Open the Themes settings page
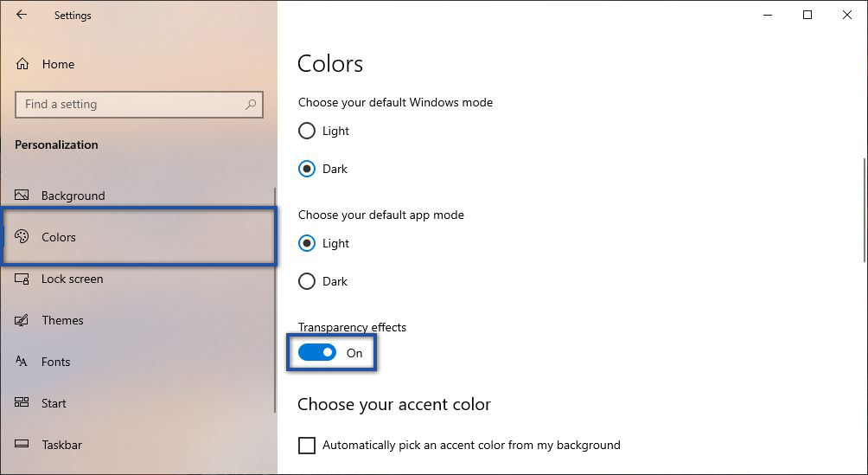The height and width of the screenshot is (475, 868). 63,320
